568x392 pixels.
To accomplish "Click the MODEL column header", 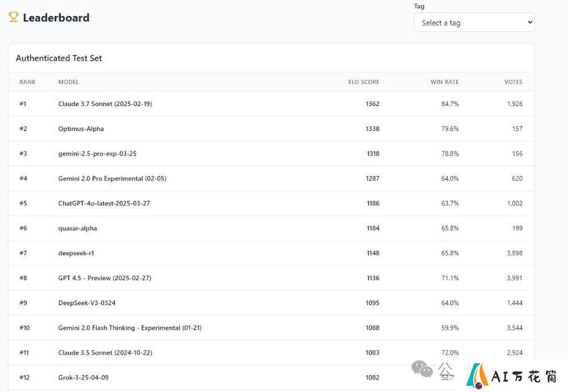I will pyautogui.click(x=69, y=82).
